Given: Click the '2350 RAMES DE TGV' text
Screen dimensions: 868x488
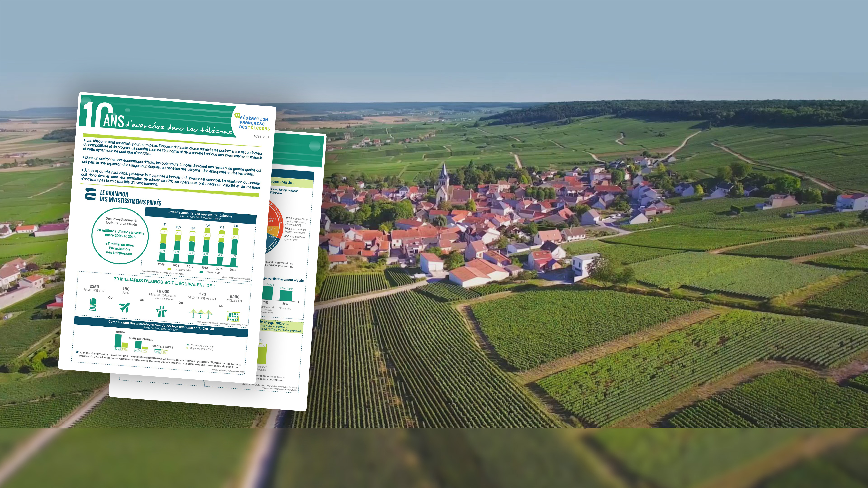Looking at the screenshot, I should 94,288.
